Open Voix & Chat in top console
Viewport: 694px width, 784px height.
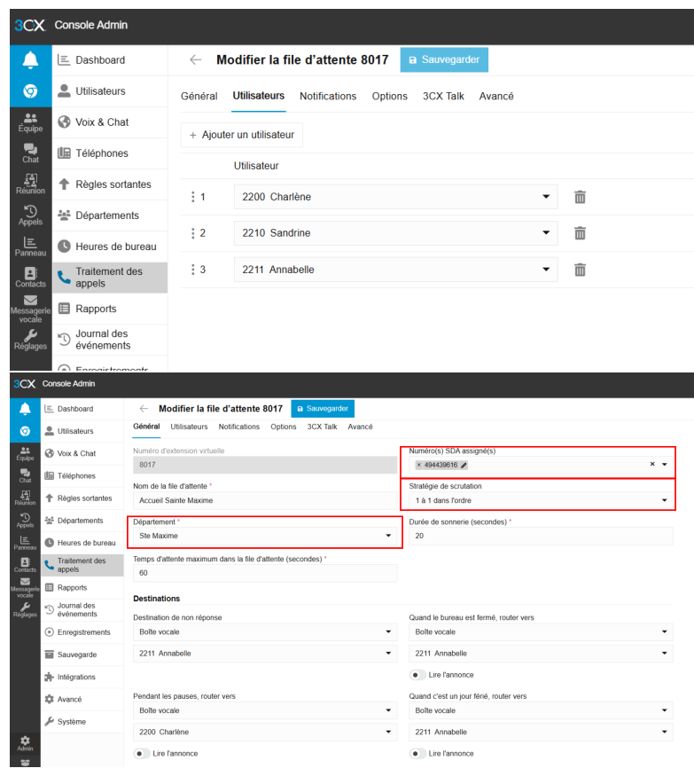[110, 122]
